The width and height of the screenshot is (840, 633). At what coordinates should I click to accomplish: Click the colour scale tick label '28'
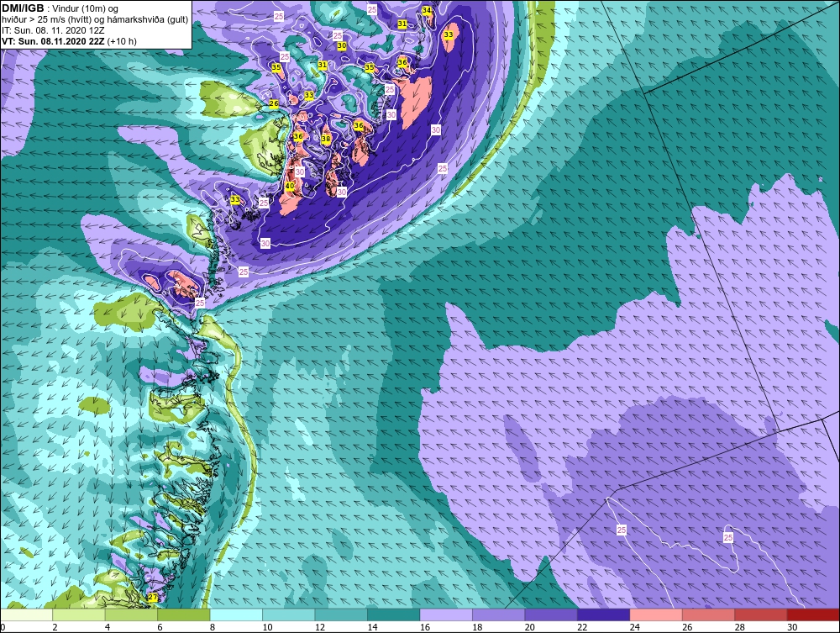click(740, 627)
